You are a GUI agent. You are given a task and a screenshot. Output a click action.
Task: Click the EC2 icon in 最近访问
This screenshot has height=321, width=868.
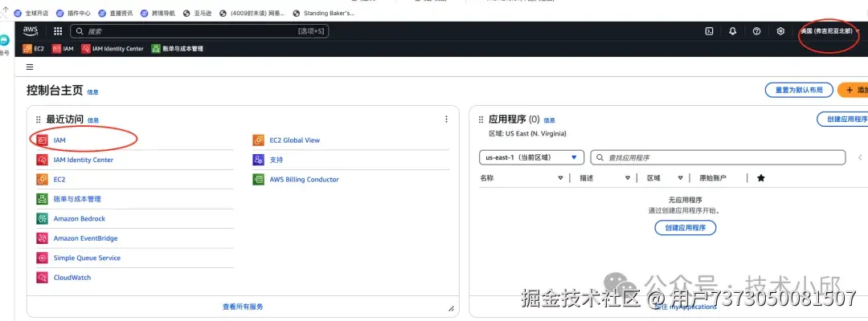pyautogui.click(x=42, y=180)
